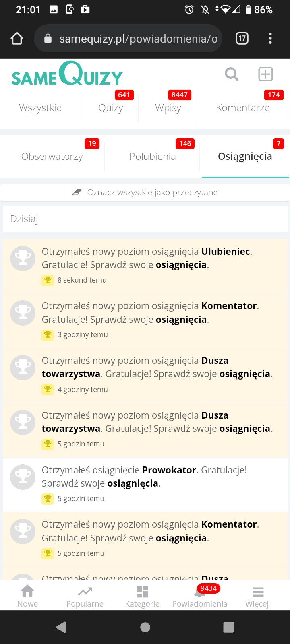
Task: Switch to the Wpisy tab
Action: click(168, 108)
